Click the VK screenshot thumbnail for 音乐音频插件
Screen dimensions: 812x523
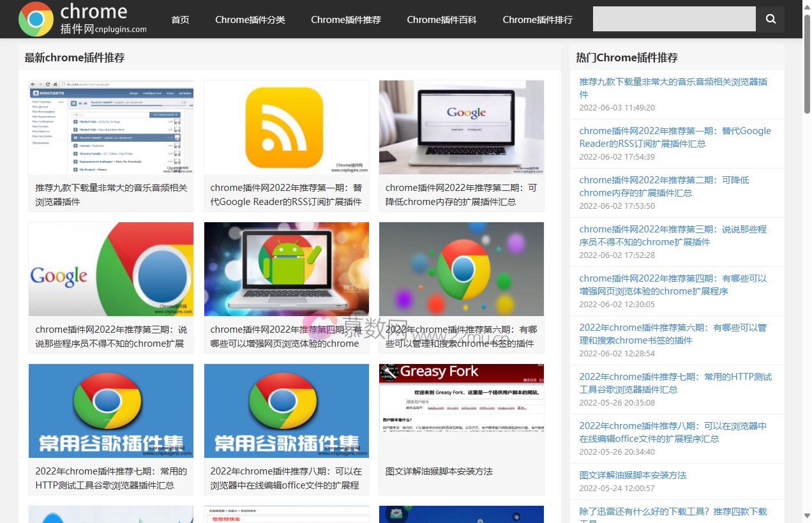110,127
